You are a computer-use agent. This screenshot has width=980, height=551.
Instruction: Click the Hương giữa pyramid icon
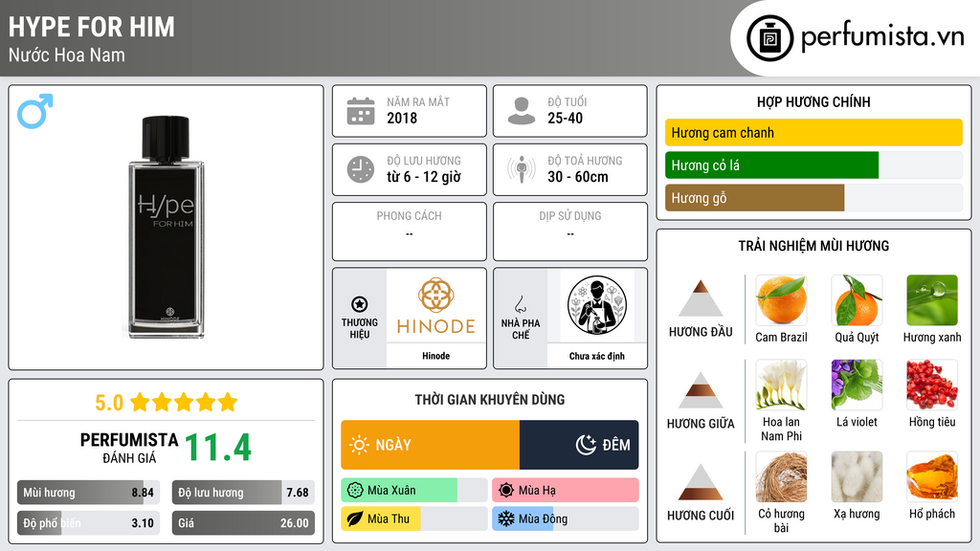[x=701, y=390]
